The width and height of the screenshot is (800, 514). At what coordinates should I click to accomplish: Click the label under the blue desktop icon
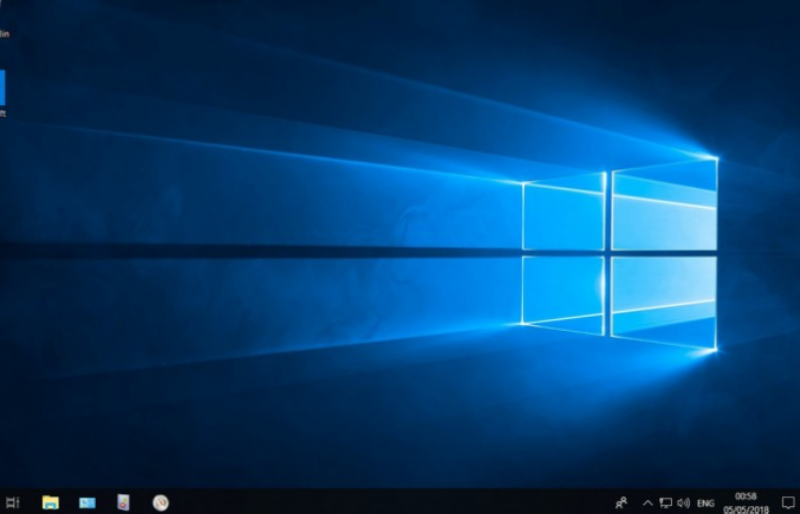pyautogui.click(x=3, y=114)
